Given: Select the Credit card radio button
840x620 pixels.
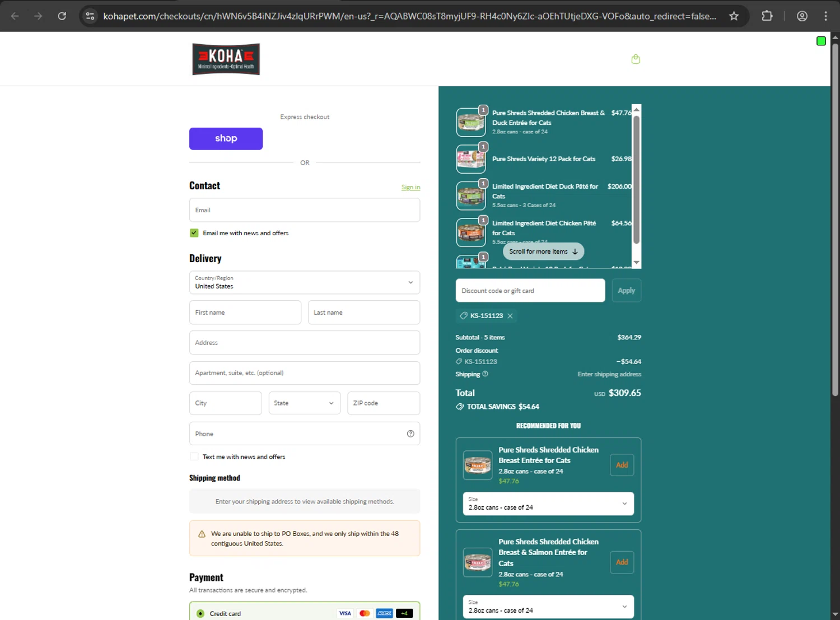Looking at the screenshot, I should click(200, 614).
